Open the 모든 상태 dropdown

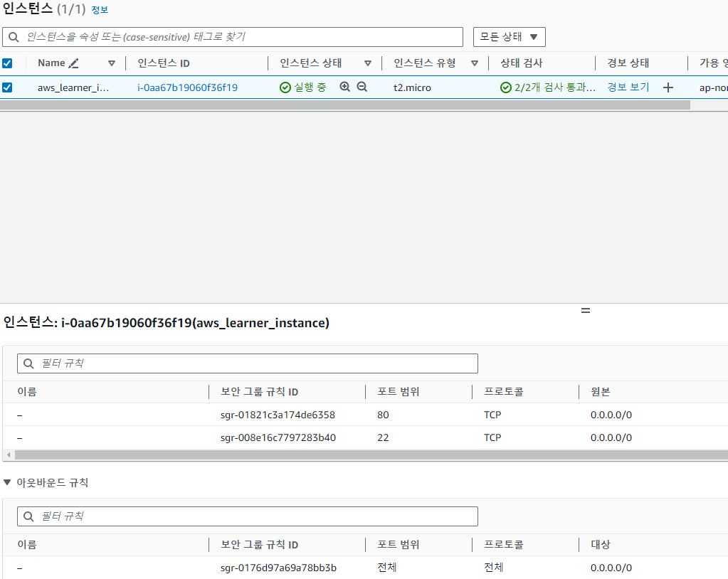point(510,37)
